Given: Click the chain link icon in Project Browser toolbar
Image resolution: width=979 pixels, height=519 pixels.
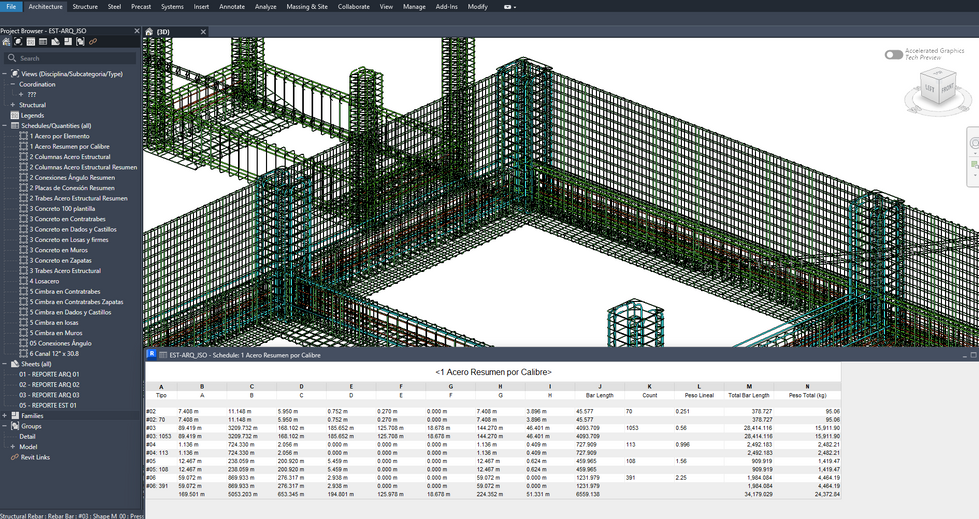Looking at the screenshot, I should click(x=93, y=42).
